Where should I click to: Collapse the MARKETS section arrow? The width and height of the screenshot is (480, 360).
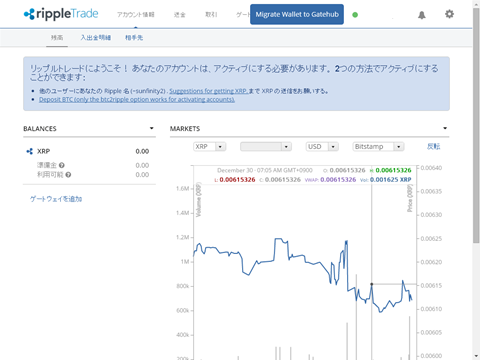tap(445, 128)
